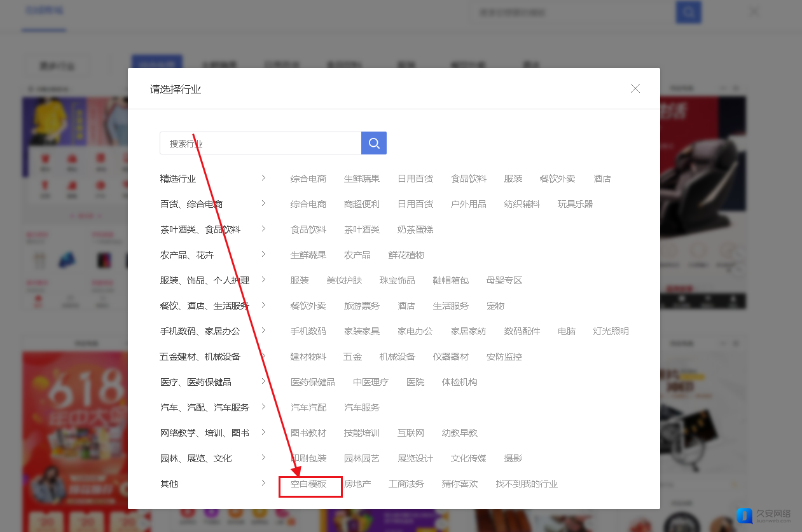The height and width of the screenshot is (532, 802).
Task: Click 找不到我的行业 link
Action: (x=527, y=484)
